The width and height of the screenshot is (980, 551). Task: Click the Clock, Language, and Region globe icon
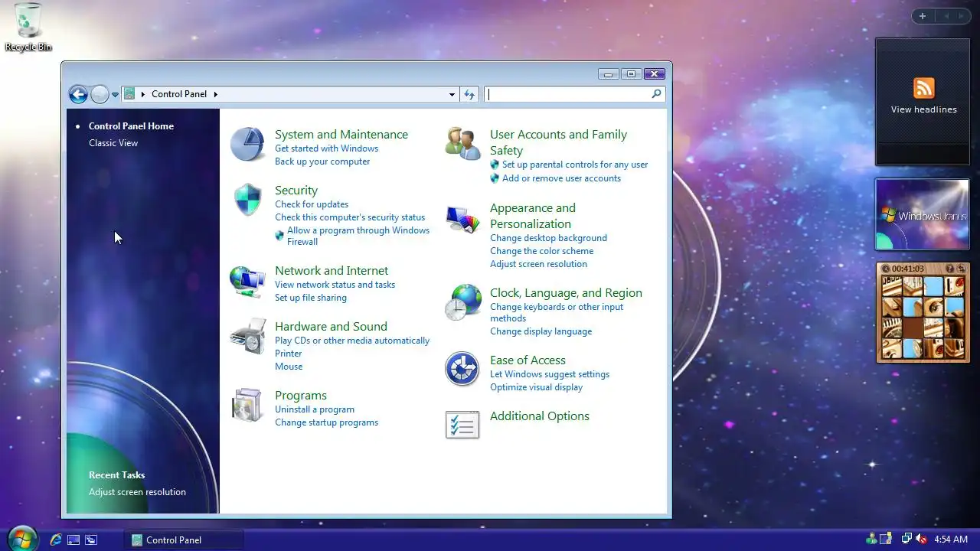462,302
